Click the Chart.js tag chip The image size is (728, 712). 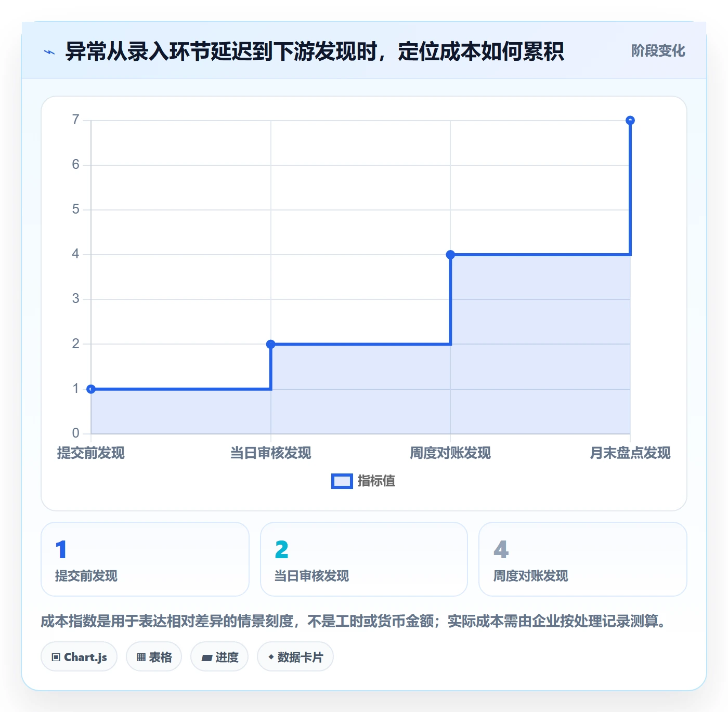(x=79, y=657)
